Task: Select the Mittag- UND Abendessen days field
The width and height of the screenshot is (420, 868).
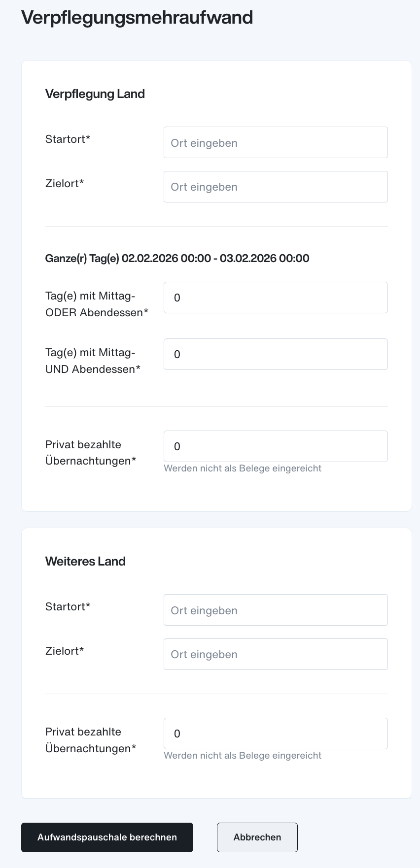Action: point(276,354)
